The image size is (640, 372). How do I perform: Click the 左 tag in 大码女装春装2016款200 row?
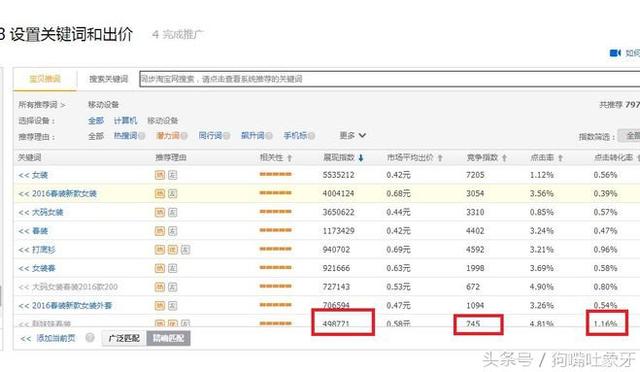pos(172,287)
